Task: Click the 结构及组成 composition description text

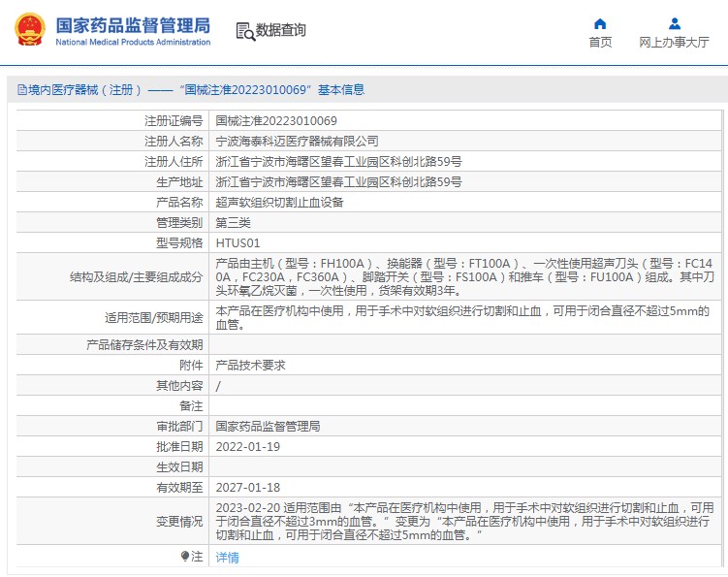Action: coord(464,277)
